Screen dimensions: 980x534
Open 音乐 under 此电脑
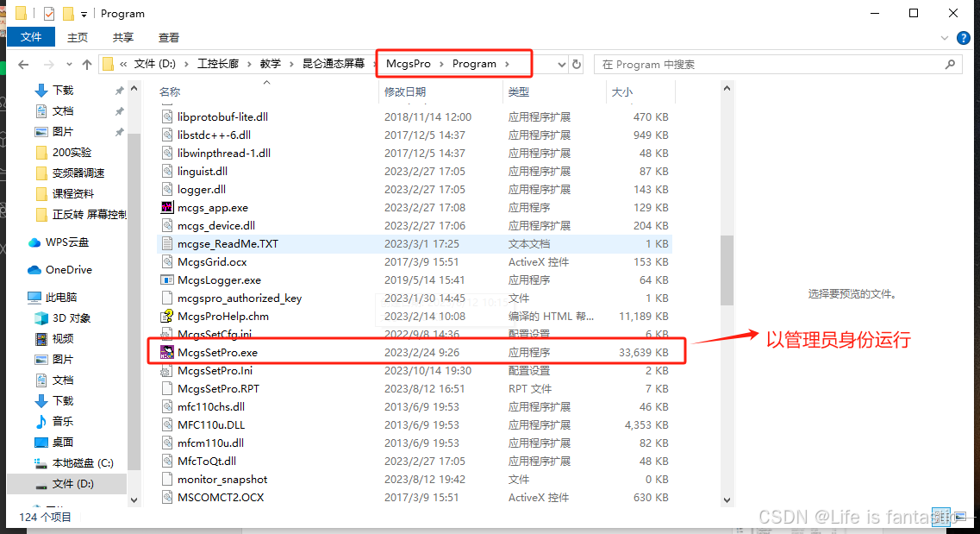pyautogui.click(x=63, y=422)
